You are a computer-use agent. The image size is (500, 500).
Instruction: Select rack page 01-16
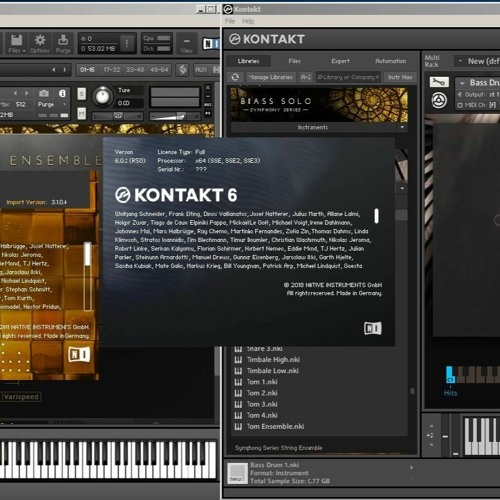88,70
